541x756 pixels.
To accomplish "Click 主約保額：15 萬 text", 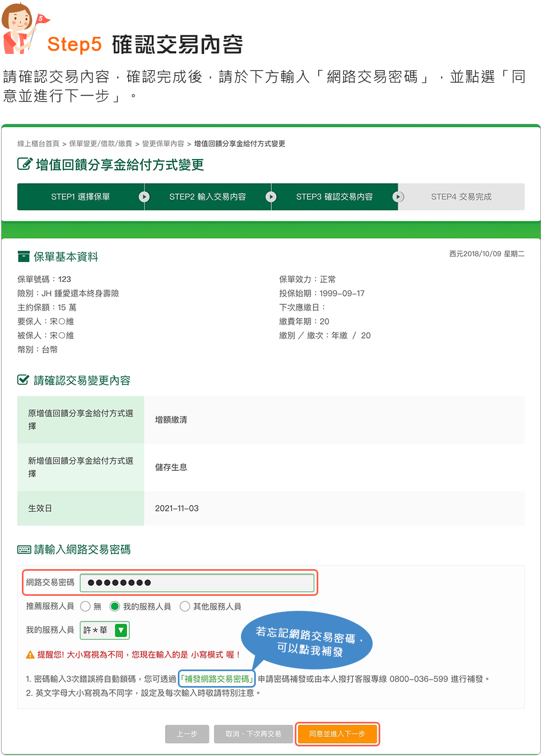I will pyautogui.click(x=47, y=308).
